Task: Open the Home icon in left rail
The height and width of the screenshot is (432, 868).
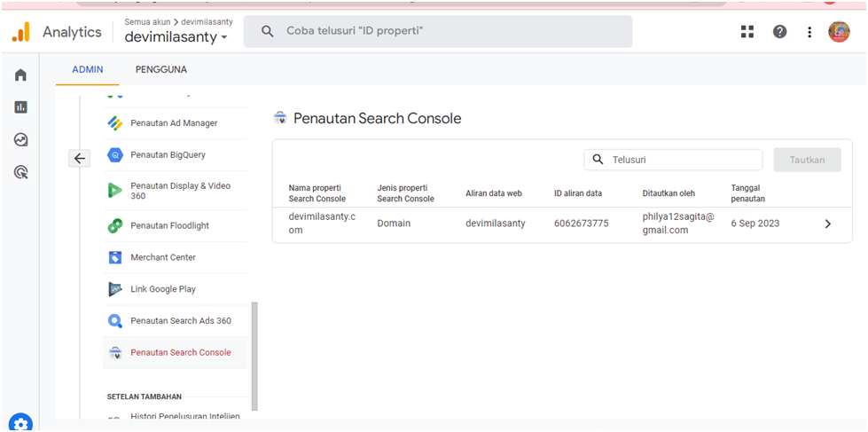Action: click(x=21, y=75)
